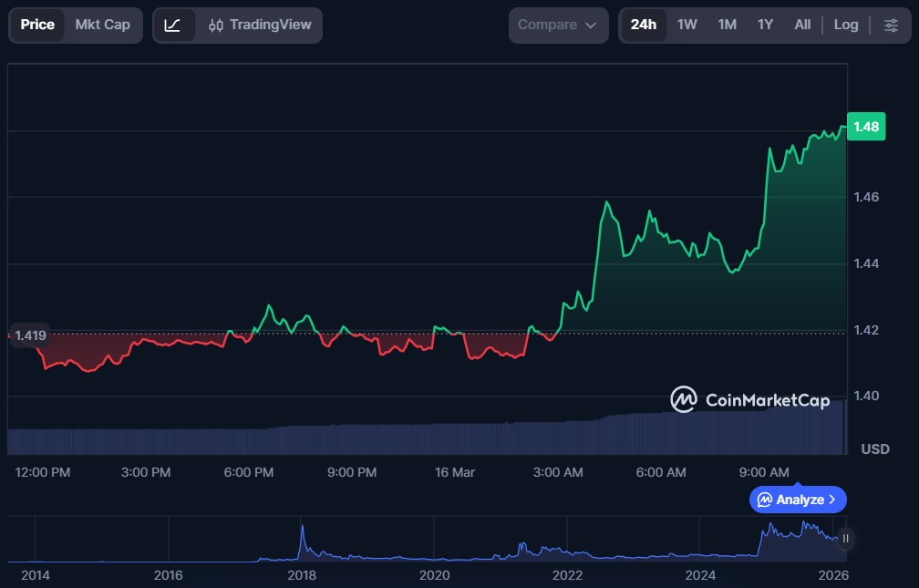The height and width of the screenshot is (588, 919).
Task: Select the 1W time range
Action: (x=687, y=25)
